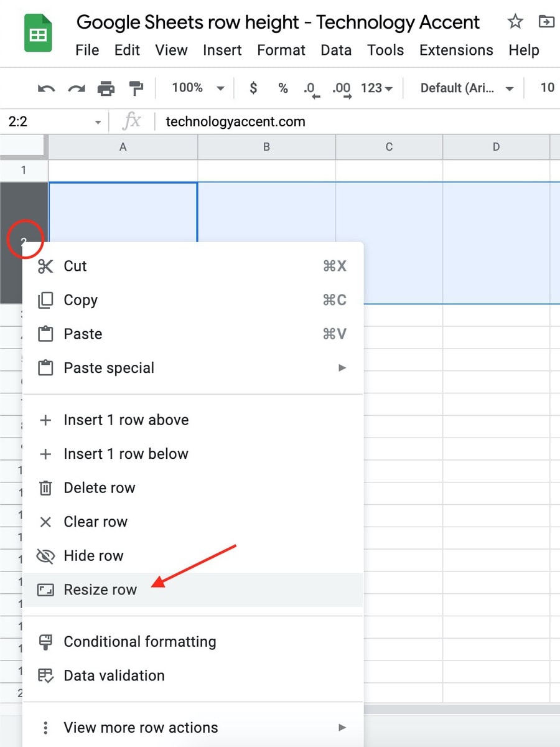Select Resize row in context menu

(193, 590)
